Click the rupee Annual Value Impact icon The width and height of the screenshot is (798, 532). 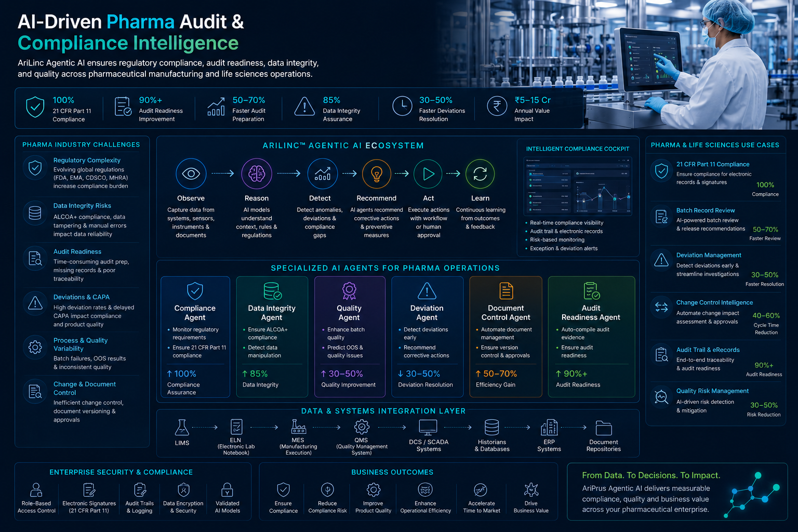[x=497, y=106]
